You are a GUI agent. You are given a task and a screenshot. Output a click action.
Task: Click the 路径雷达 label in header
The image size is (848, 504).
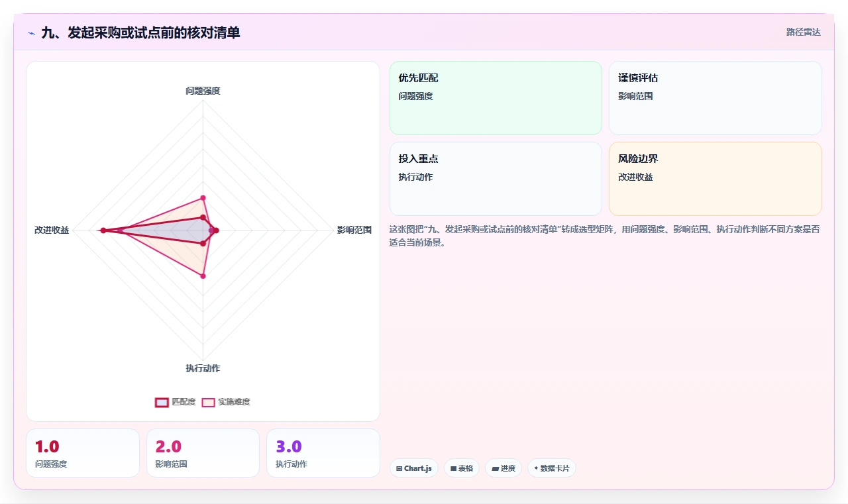point(804,32)
